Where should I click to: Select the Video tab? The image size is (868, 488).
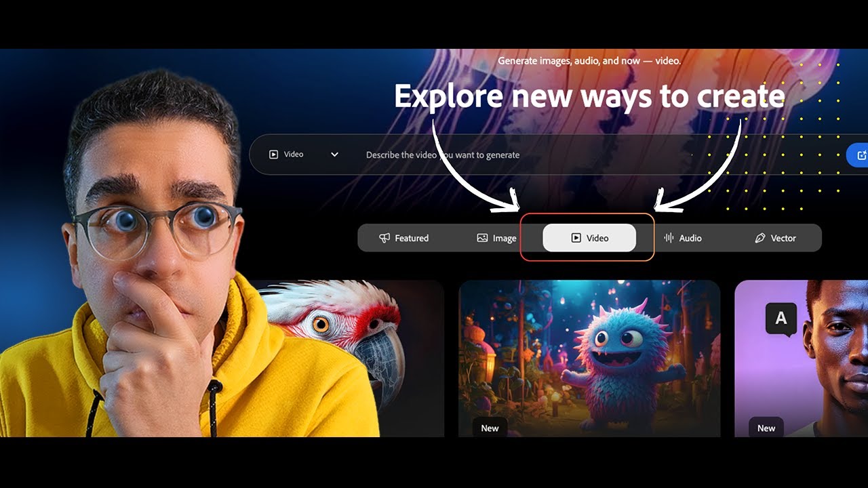coord(589,238)
